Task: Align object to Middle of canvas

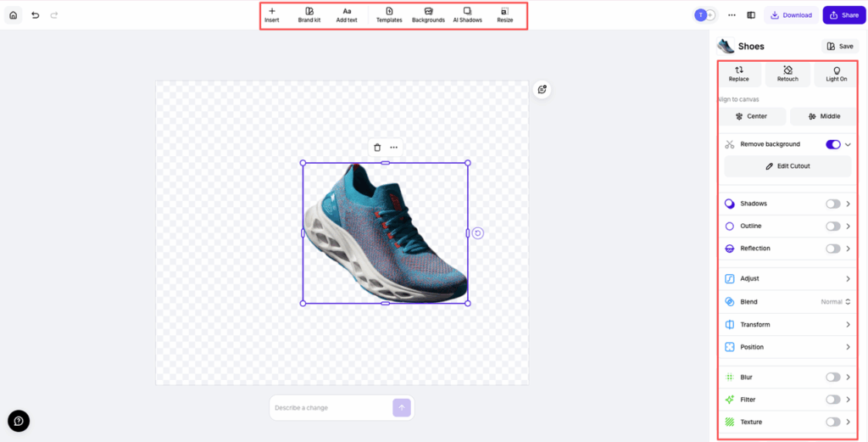Action: click(x=823, y=116)
